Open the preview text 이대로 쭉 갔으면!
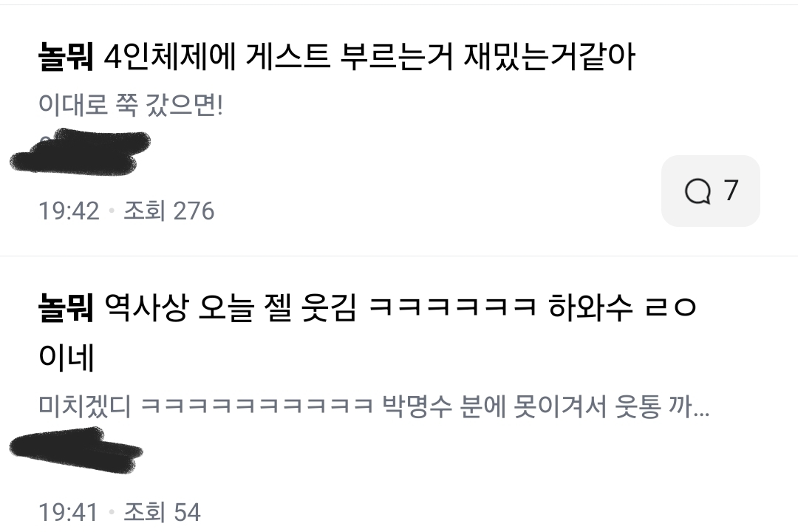 coord(131,106)
